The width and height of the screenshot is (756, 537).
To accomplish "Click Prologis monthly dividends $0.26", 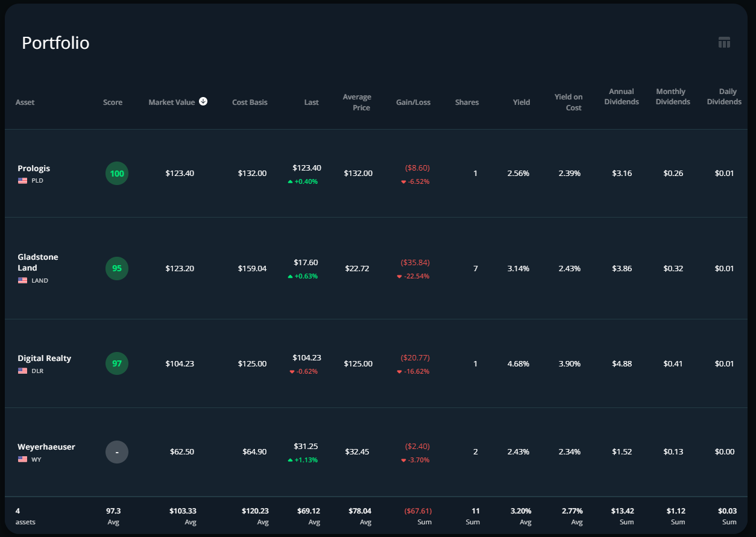I will [x=673, y=174].
